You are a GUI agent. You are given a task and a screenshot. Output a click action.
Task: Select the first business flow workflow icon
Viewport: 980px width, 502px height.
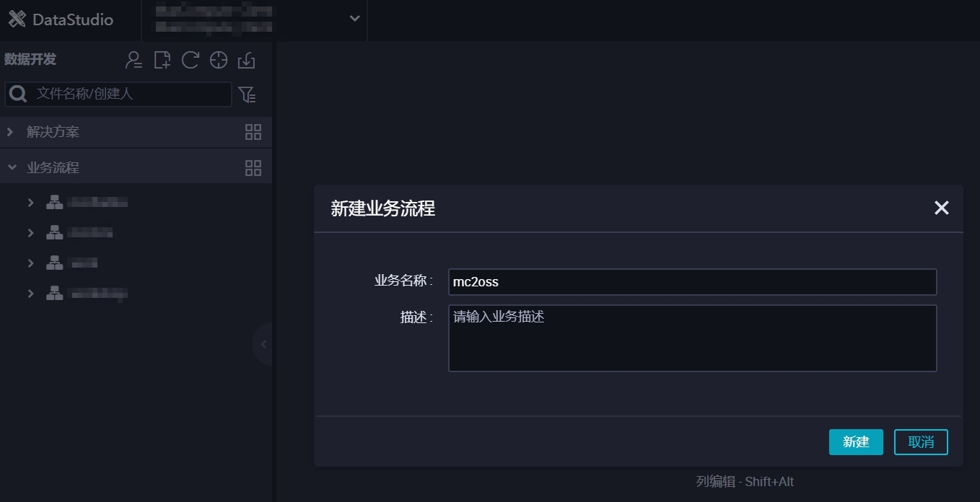coord(55,203)
